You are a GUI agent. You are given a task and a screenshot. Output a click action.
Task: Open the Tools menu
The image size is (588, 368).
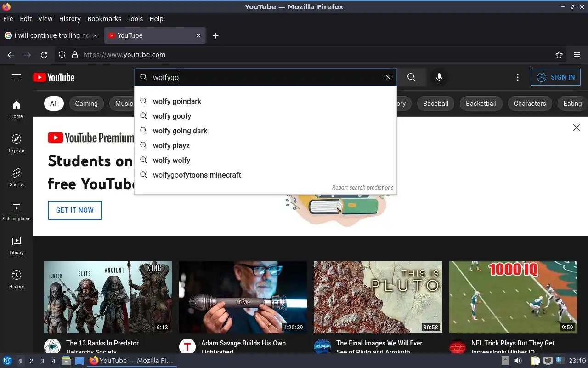pos(136,19)
